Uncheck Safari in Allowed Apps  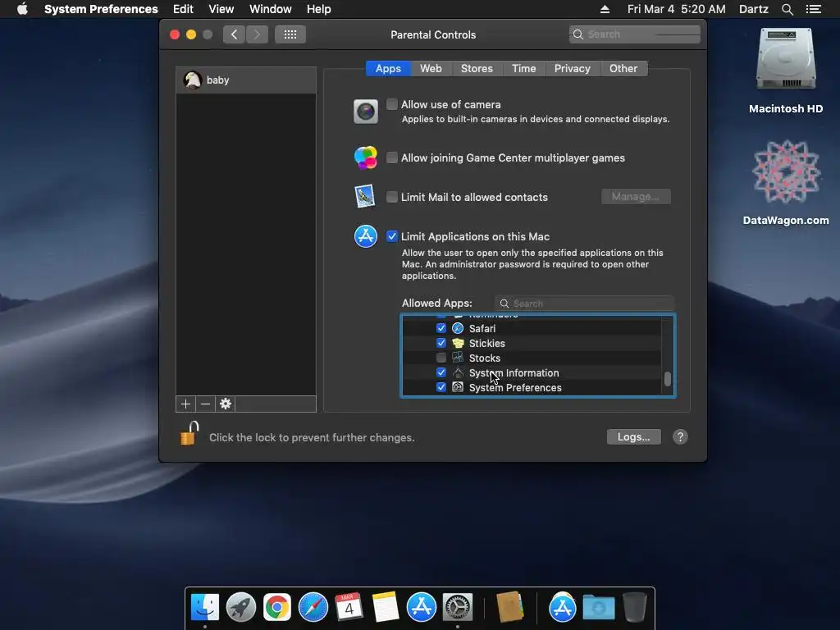tap(441, 328)
